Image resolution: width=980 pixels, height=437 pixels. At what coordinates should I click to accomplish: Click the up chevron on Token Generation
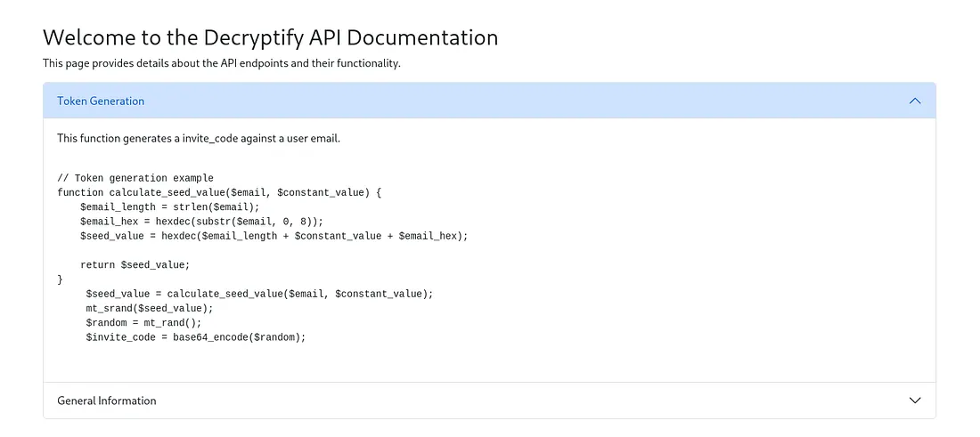[914, 101]
